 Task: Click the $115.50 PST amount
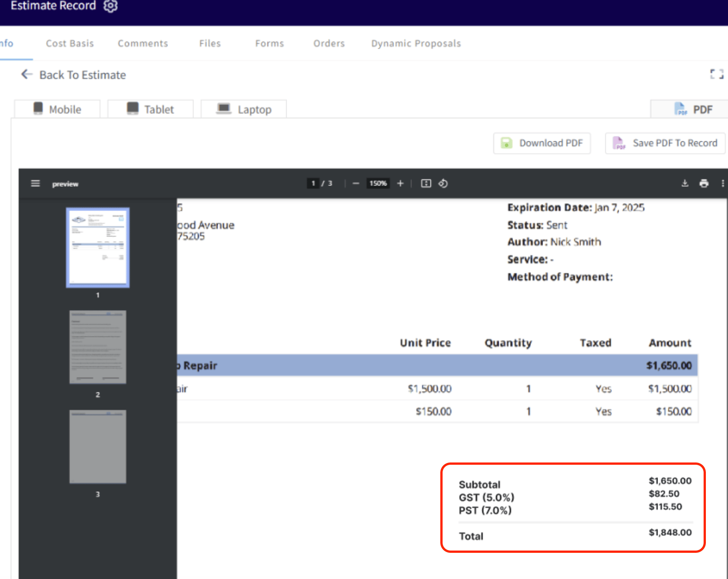pos(665,507)
